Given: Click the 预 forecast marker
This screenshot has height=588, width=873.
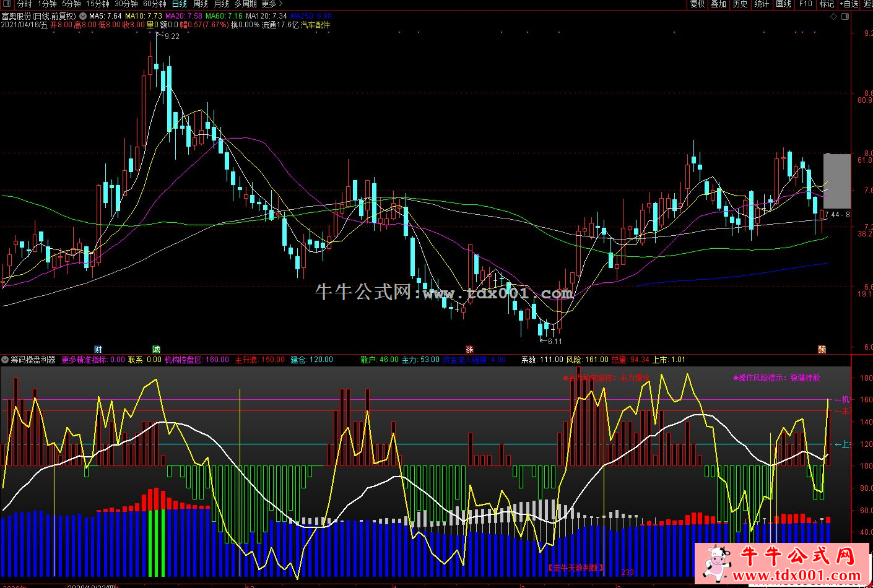Looking at the screenshot, I should (x=822, y=350).
